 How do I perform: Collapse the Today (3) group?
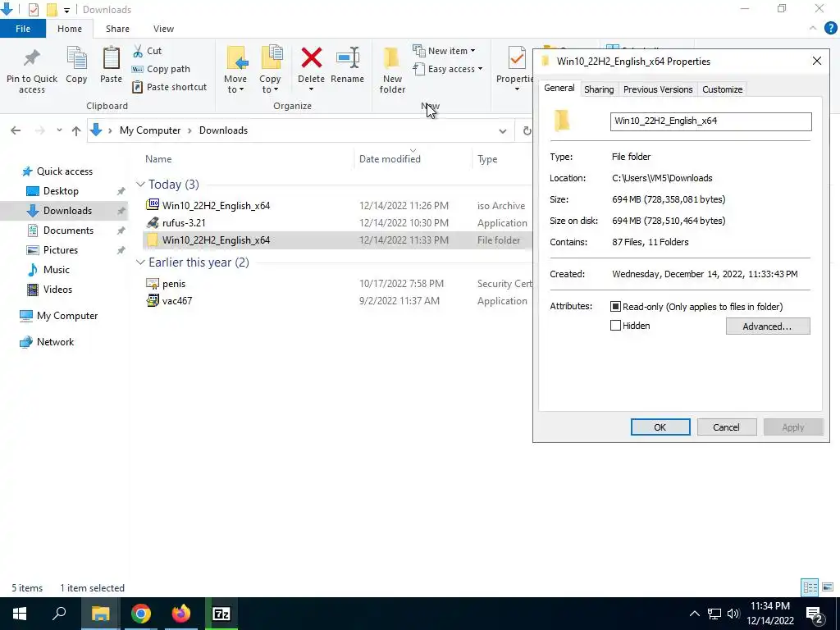click(140, 185)
